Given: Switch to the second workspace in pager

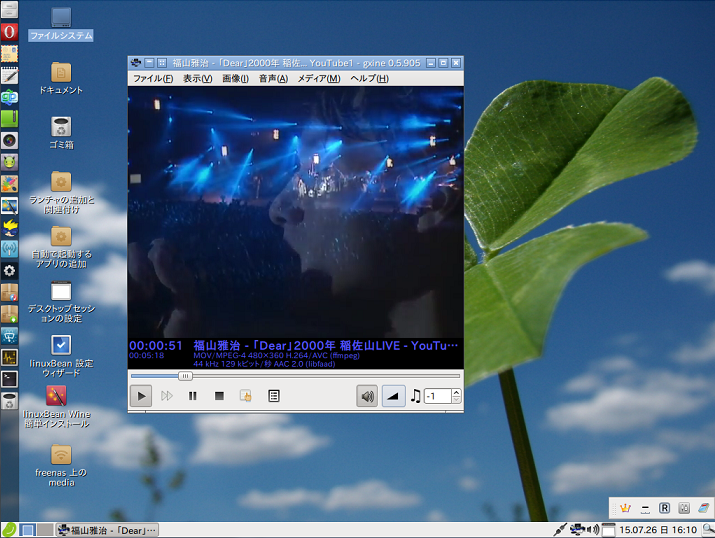Looking at the screenshot, I should click(45, 530).
